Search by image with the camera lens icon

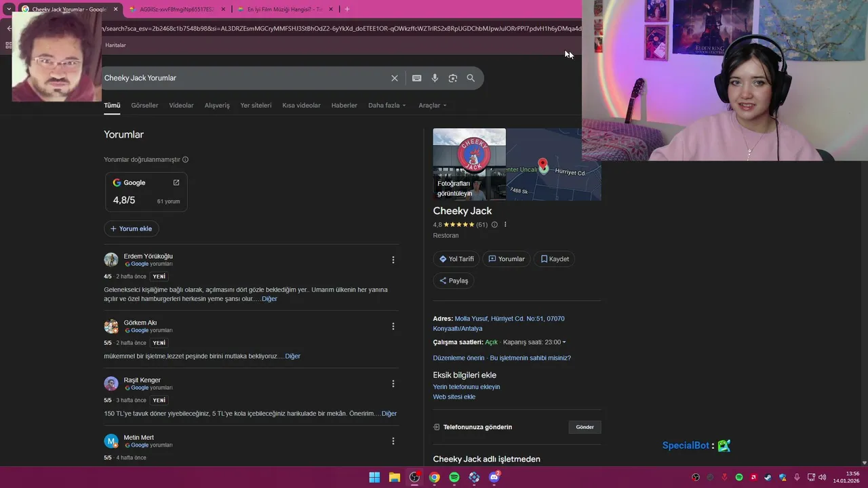(x=453, y=78)
